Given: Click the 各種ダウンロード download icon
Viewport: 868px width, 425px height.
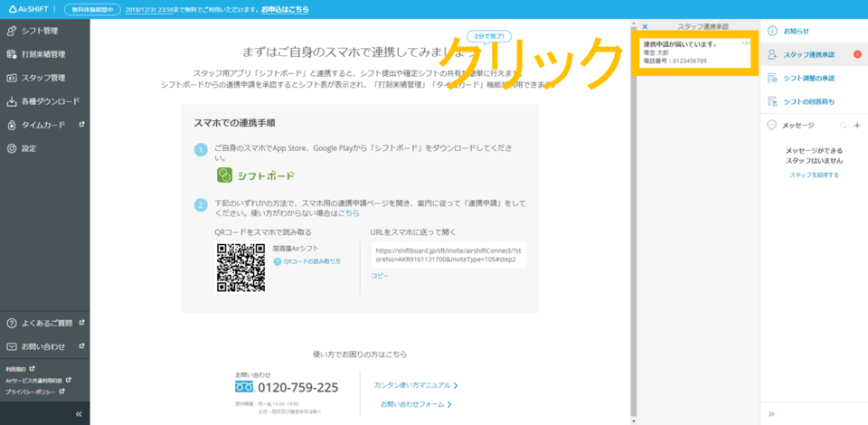Looking at the screenshot, I should click(x=12, y=101).
